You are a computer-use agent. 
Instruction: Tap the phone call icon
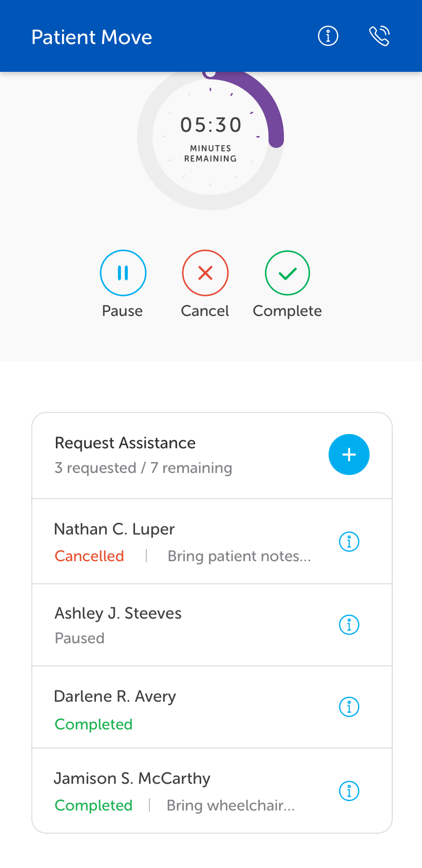coord(379,36)
